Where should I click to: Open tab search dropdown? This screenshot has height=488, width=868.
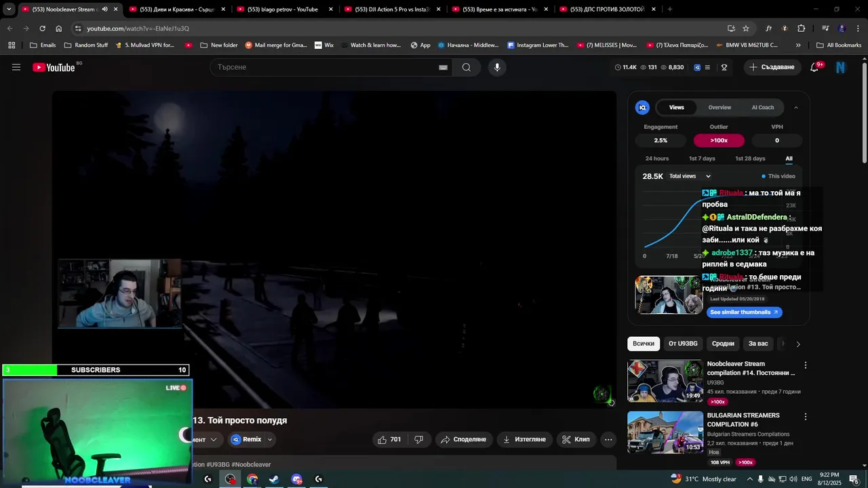coord(9,9)
